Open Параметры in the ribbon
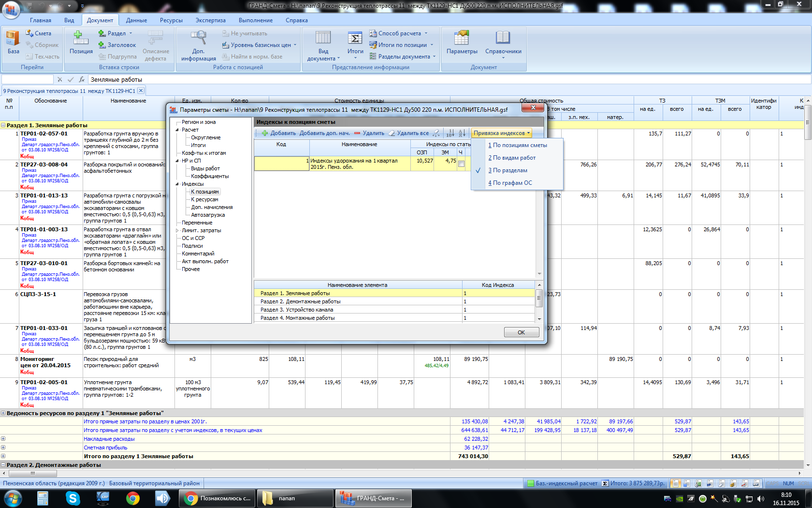812x508 pixels. 462,42
